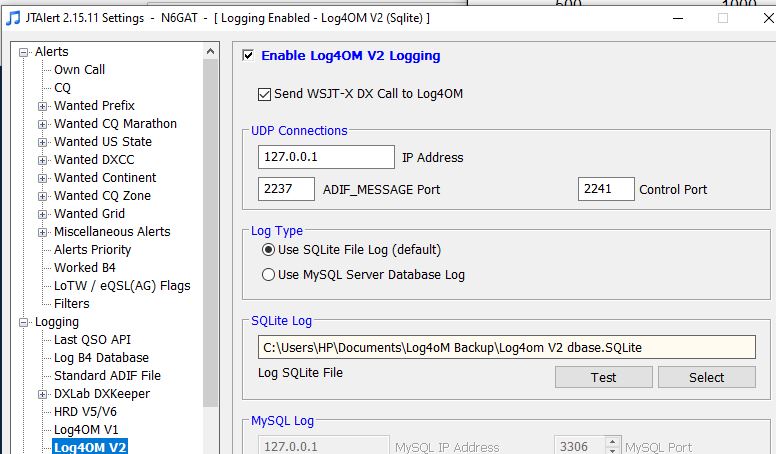Expand the Miscellaneous Alerts node
This screenshot has width=776, height=454.
43,232
